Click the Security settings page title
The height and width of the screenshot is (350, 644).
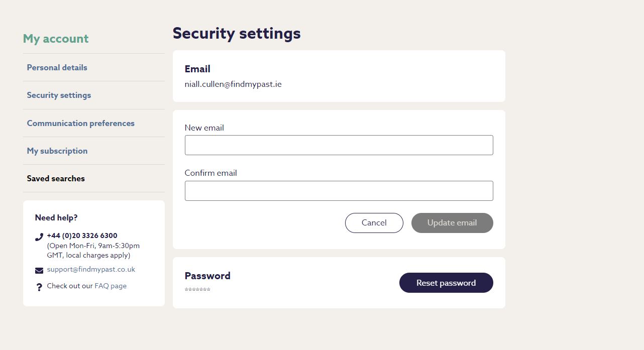pyautogui.click(x=237, y=33)
